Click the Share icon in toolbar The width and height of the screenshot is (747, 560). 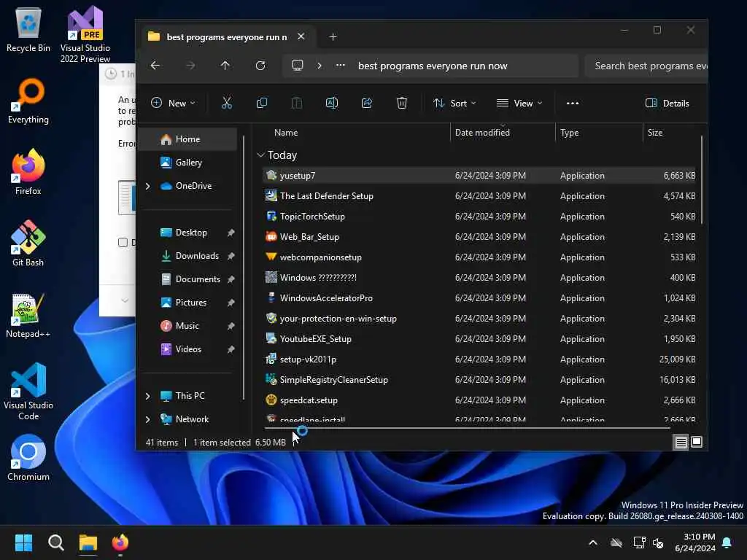point(367,103)
